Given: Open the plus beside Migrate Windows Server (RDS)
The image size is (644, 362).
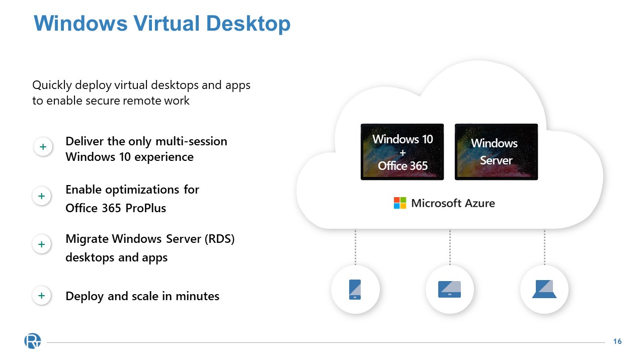Looking at the screenshot, I should coord(42,245).
